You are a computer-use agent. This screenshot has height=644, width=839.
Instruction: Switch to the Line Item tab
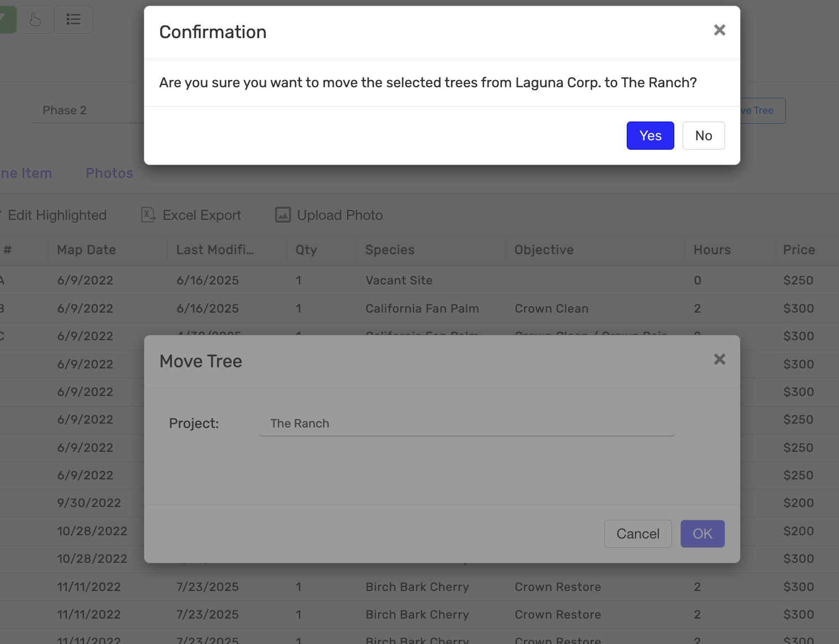click(x=25, y=173)
